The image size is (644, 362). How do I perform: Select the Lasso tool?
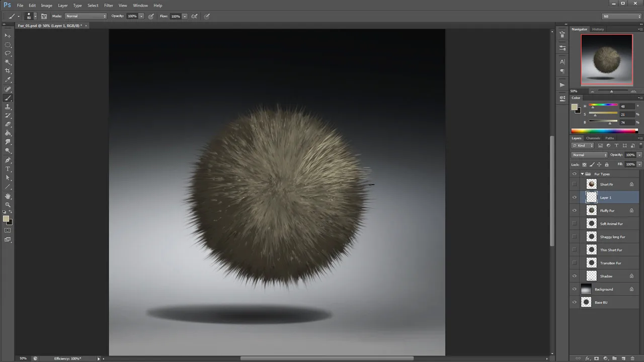8,53
